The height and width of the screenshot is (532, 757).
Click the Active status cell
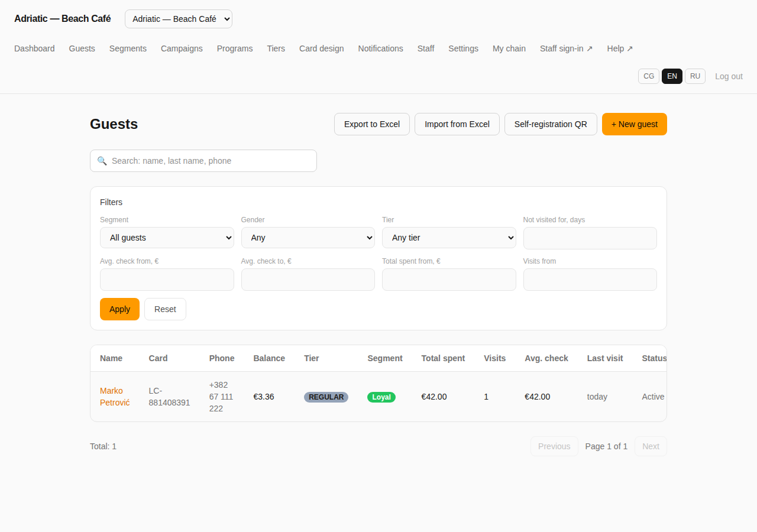pyautogui.click(x=653, y=397)
